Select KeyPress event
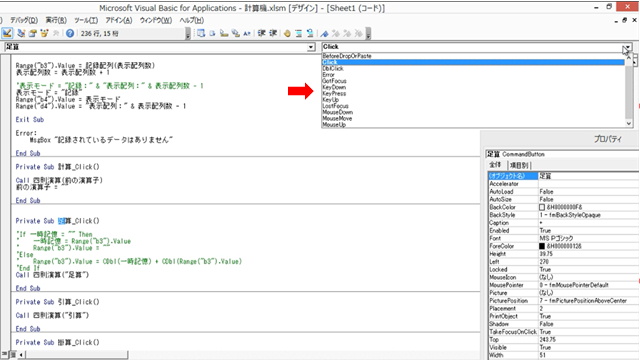Image resolution: width=640 pixels, height=360 pixels. pyautogui.click(x=473, y=93)
